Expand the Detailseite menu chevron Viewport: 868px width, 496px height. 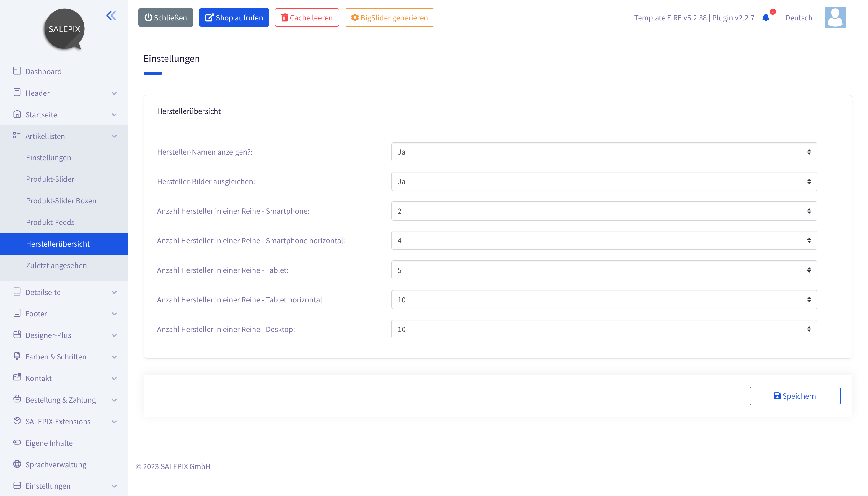tap(114, 292)
